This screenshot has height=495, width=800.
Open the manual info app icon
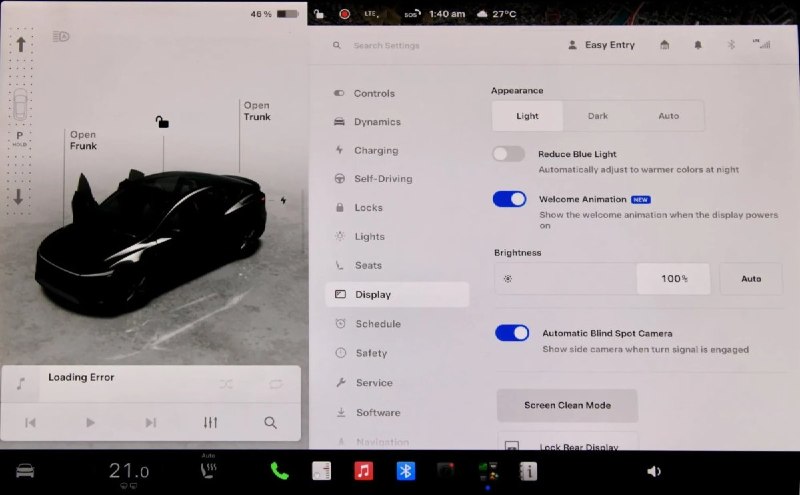(x=529, y=471)
